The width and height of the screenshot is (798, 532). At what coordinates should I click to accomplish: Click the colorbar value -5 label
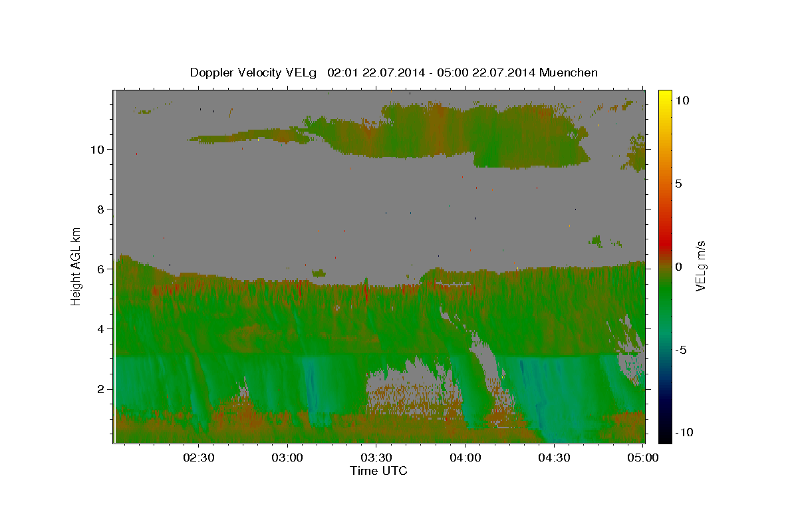click(x=681, y=349)
